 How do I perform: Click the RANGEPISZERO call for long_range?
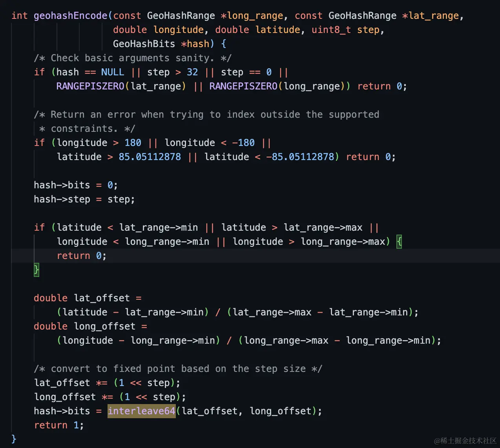point(243,86)
